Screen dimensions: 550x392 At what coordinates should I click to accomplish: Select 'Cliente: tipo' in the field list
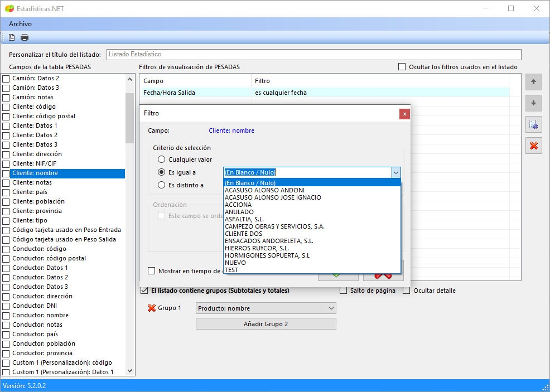[x=30, y=221]
